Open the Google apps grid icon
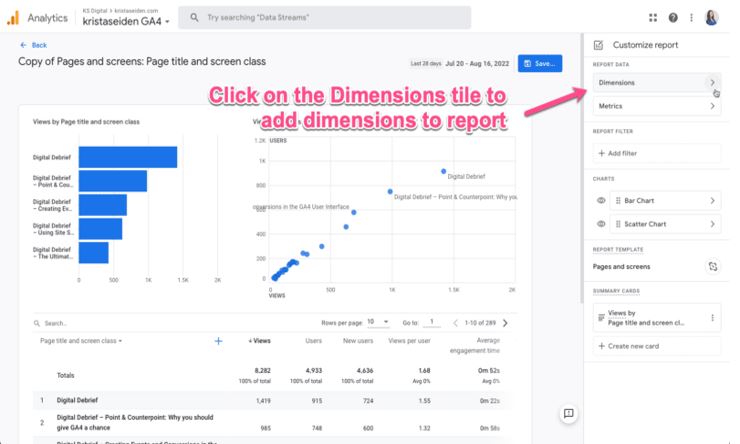 [x=653, y=18]
